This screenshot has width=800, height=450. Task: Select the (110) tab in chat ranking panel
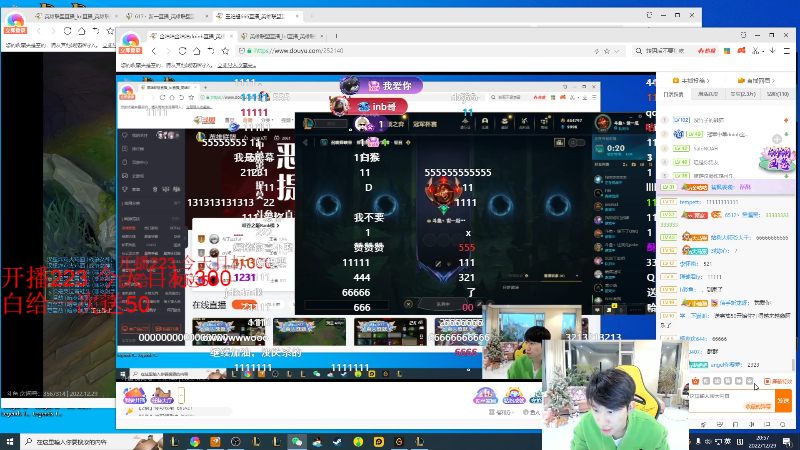(x=778, y=94)
